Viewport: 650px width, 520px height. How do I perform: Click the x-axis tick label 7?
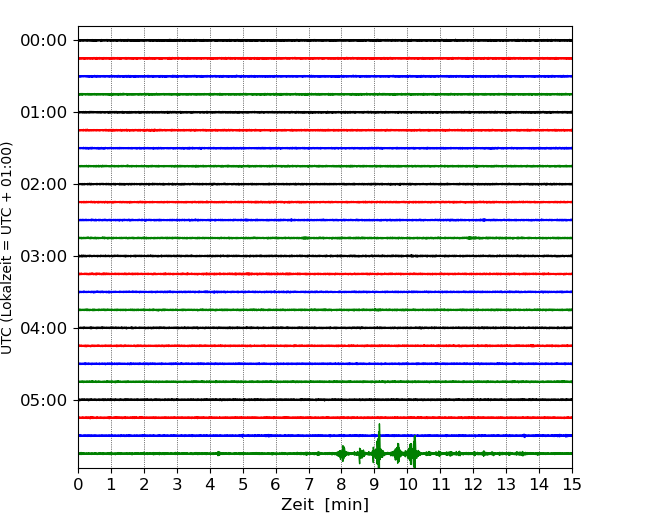coord(309,484)
